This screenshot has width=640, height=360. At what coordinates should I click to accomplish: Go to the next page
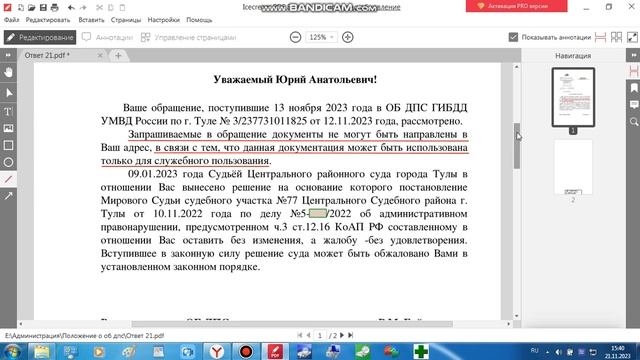click(x=342, y=336)
